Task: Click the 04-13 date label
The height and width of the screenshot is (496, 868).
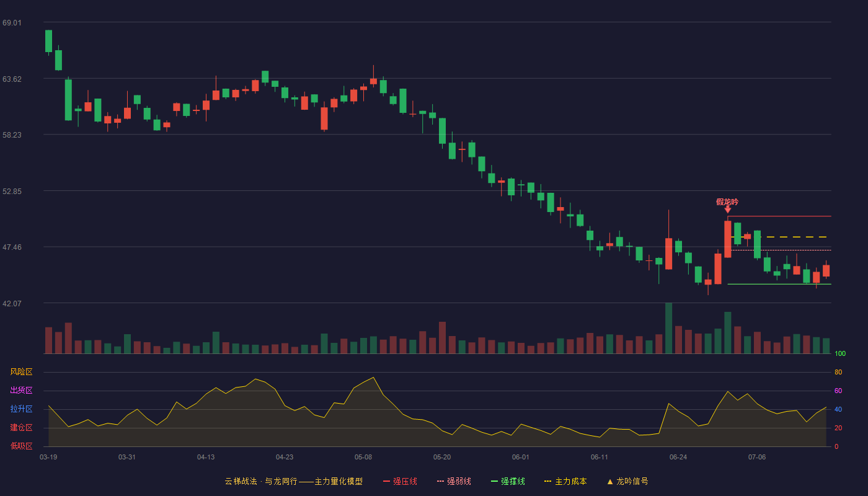Action: pos(206,457)
